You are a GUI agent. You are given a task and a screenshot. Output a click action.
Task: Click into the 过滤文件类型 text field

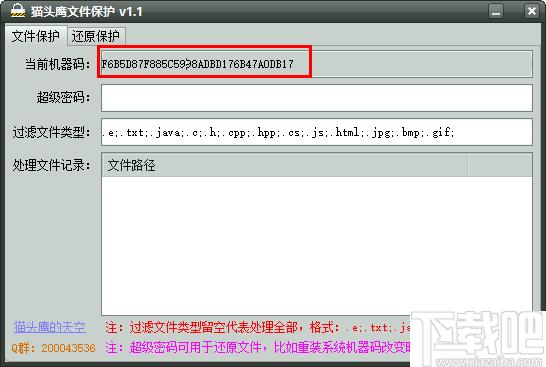pyautogui.click(x=317, y=132)
